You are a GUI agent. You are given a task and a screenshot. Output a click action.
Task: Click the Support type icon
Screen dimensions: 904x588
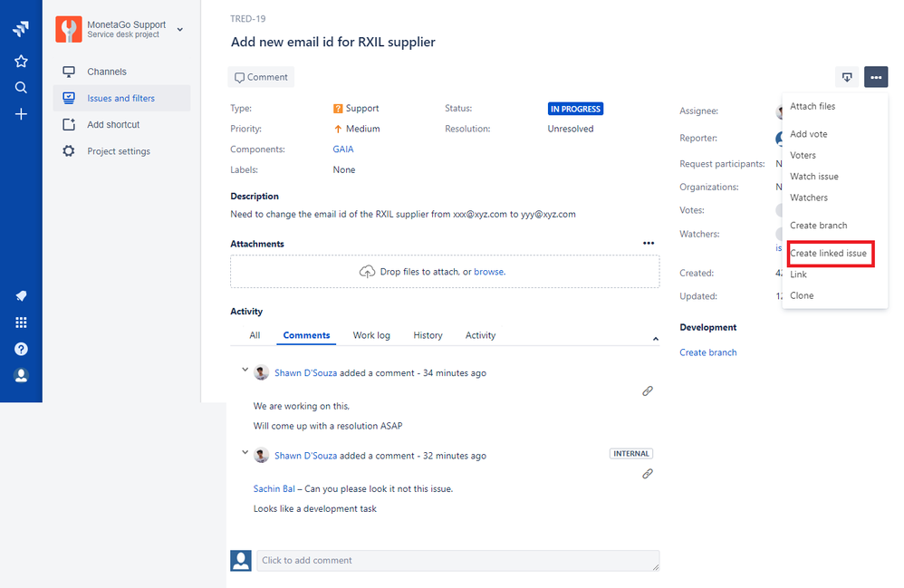tap(338, 109)
